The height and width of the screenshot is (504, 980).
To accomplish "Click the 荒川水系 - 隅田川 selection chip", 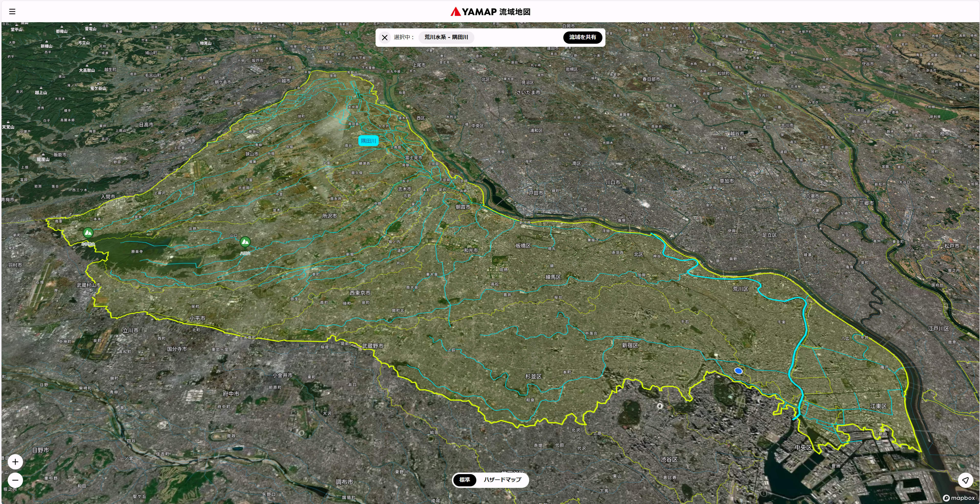I will click(x=446, y=37).
